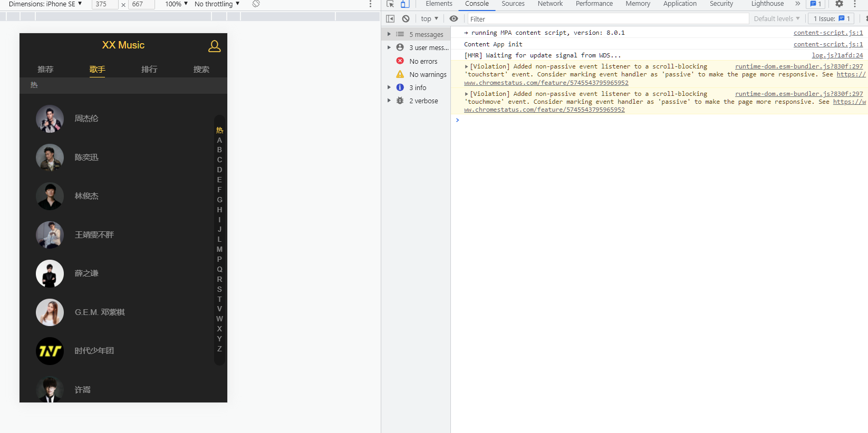Click the viewport height field showing 667
The width and height of the screenshot is (868, 433).
pyautogui.click(x=142, y=4)
